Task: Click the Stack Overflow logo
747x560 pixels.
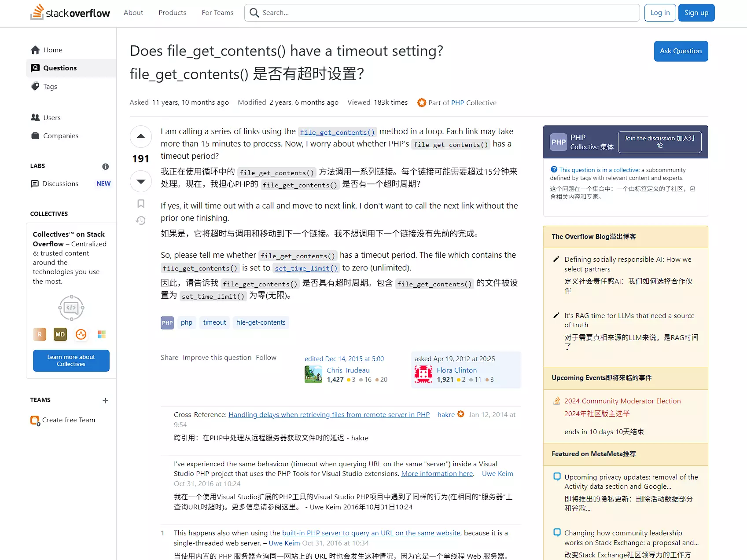Action: [x=70, y=13]
